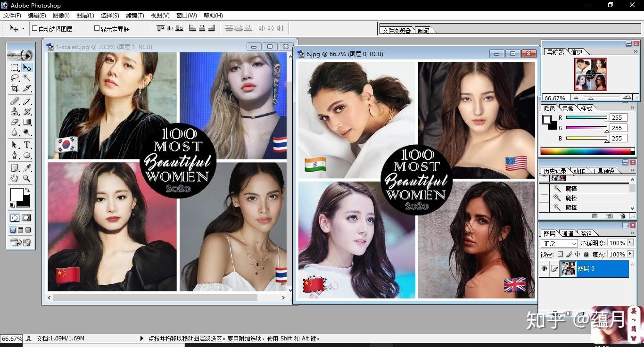Select the Magic Wand tool

click(x=27, y=78)
